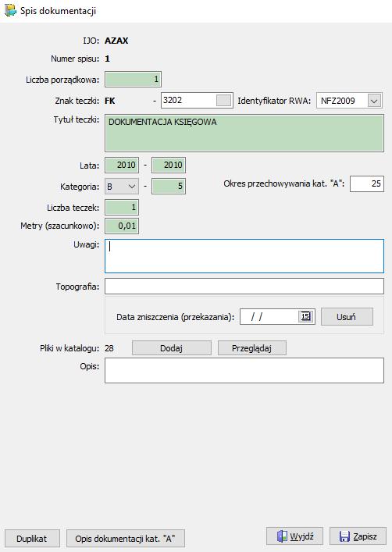Click the Okres przechowywania kat. "A" field
This screenshot has height=552, width=392.
[367, 183]
